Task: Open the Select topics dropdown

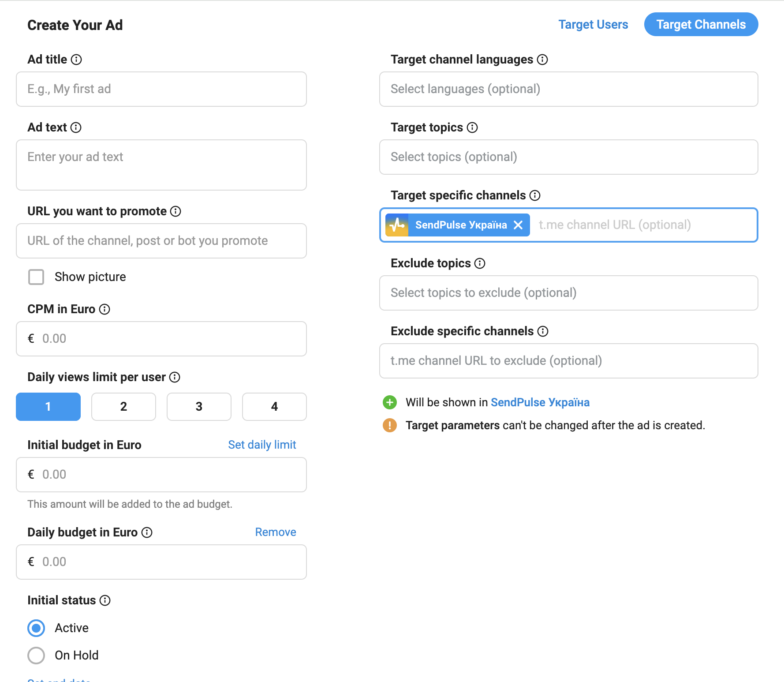Action: click(x=569, y=157)
